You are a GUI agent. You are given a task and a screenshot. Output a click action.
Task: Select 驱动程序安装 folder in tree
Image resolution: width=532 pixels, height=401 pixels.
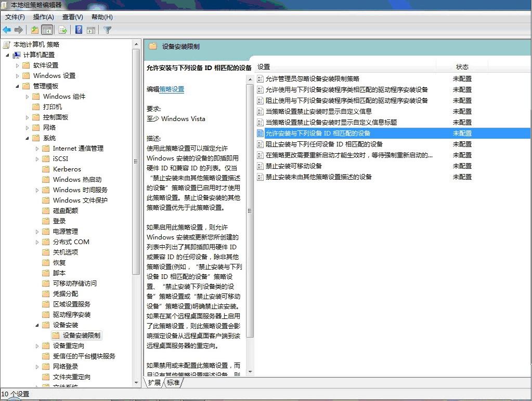[x=72, y=315]
